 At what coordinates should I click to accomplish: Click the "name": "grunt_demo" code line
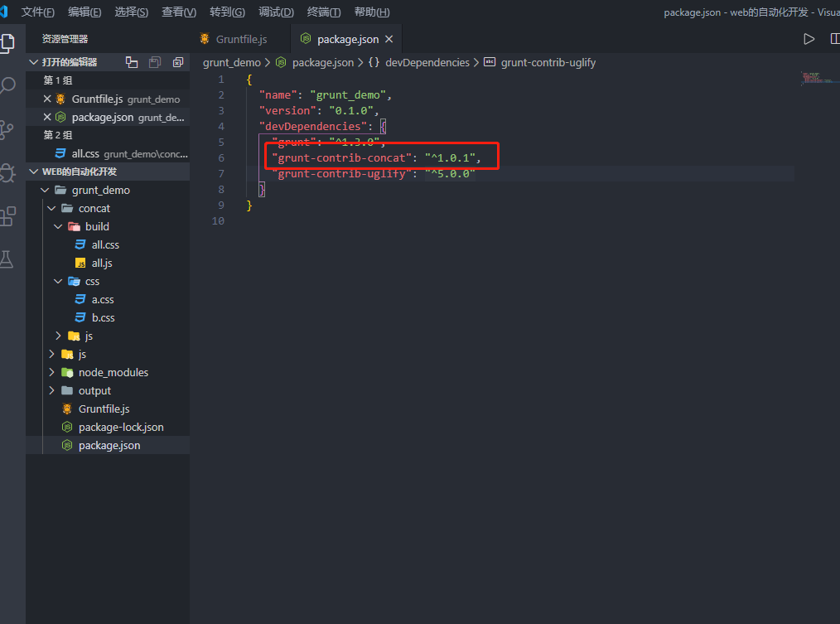pyautogui.click(x=326, y=95)
